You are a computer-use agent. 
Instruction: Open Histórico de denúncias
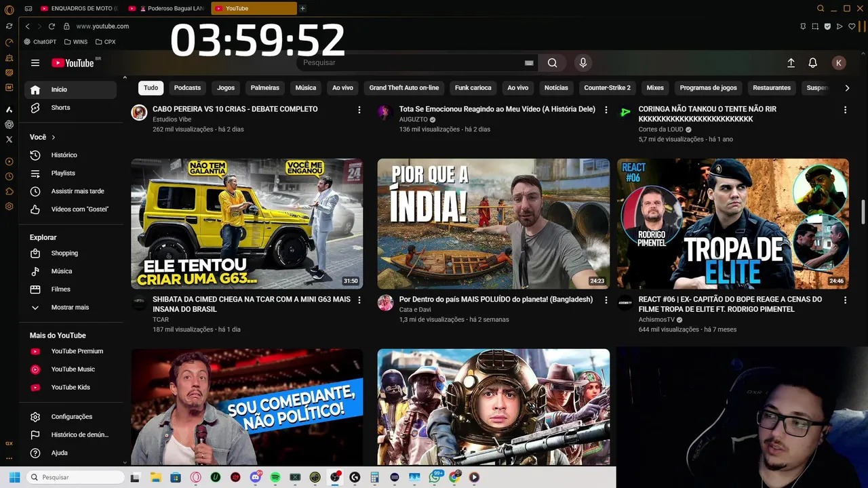tap(71, 435)
